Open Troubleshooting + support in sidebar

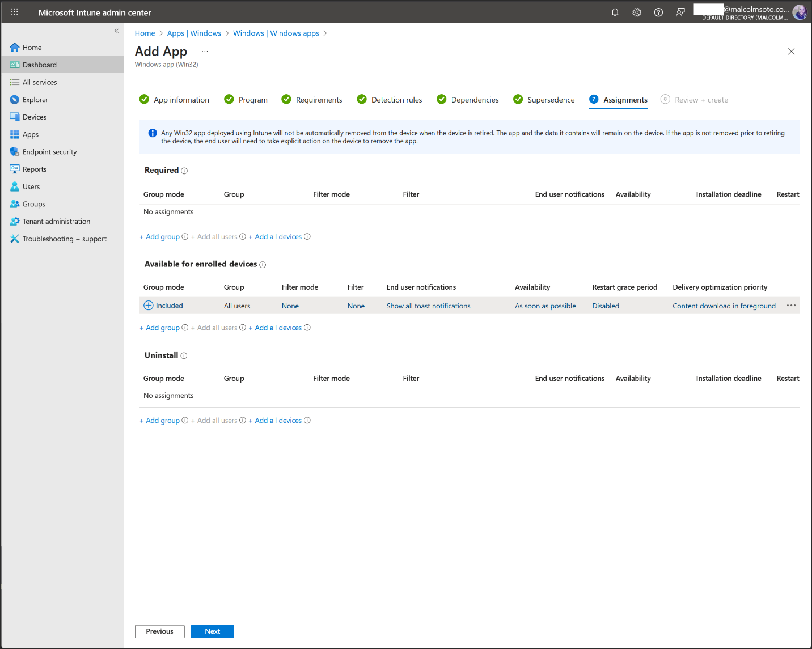(x=64, y=239)
